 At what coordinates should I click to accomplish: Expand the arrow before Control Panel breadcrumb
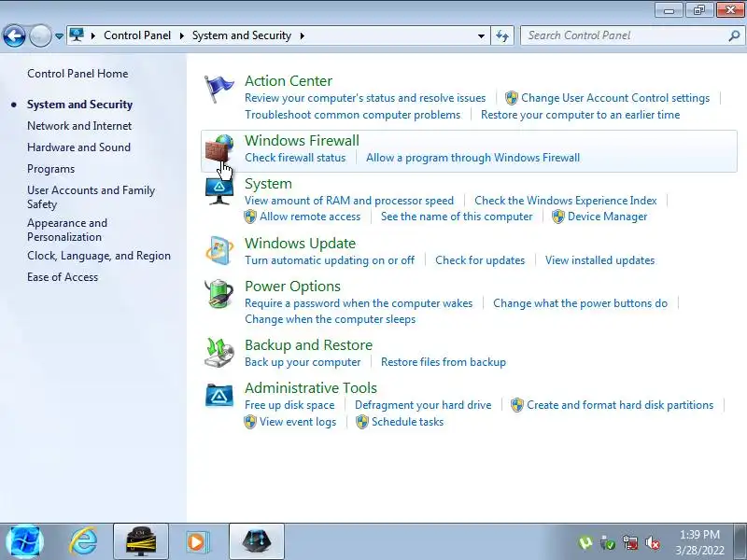[92, 35]
